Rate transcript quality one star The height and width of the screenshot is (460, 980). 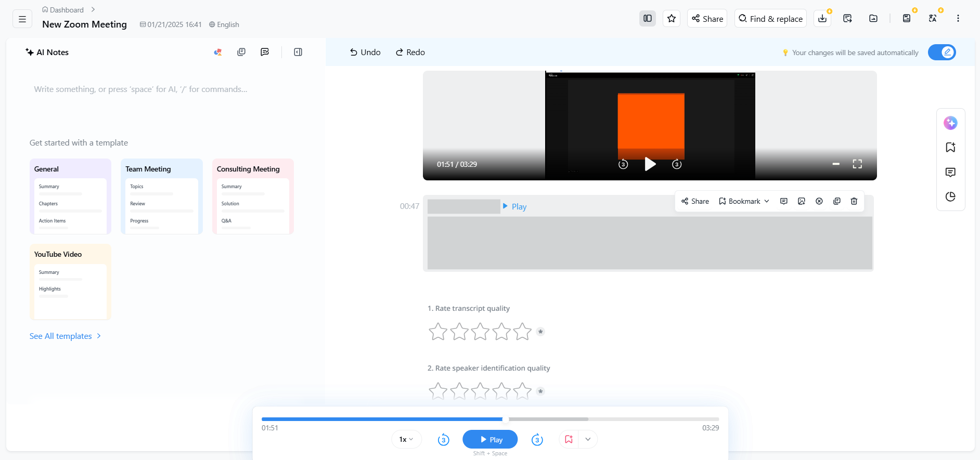pyautogui.click(x=438, y=332)
